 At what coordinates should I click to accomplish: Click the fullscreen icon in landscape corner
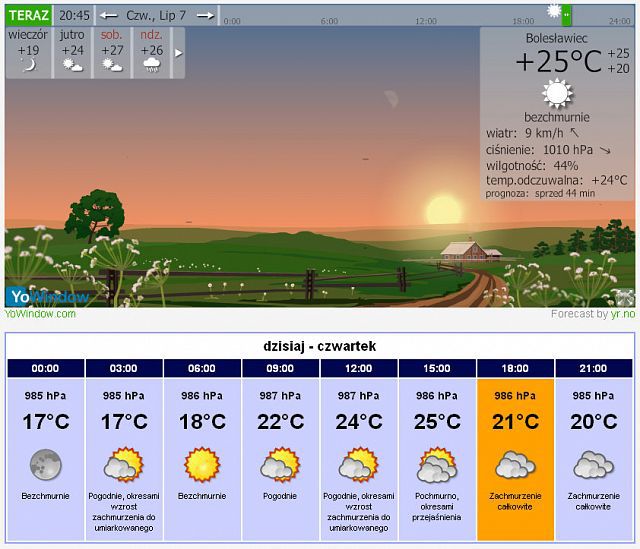click(x=623, y=296)
